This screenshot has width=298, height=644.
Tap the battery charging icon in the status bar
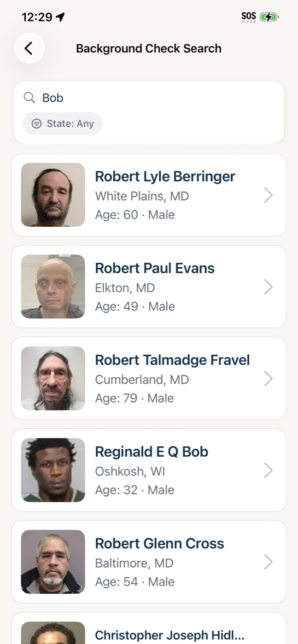(269, 17)
